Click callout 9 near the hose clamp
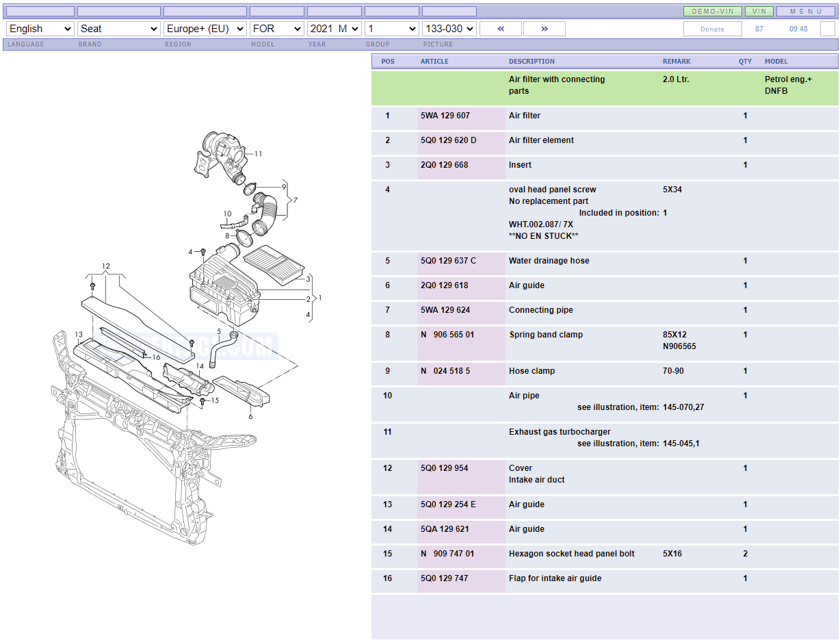Image resolution: width=840 pixels, height=640 pixels. point(283,186)
